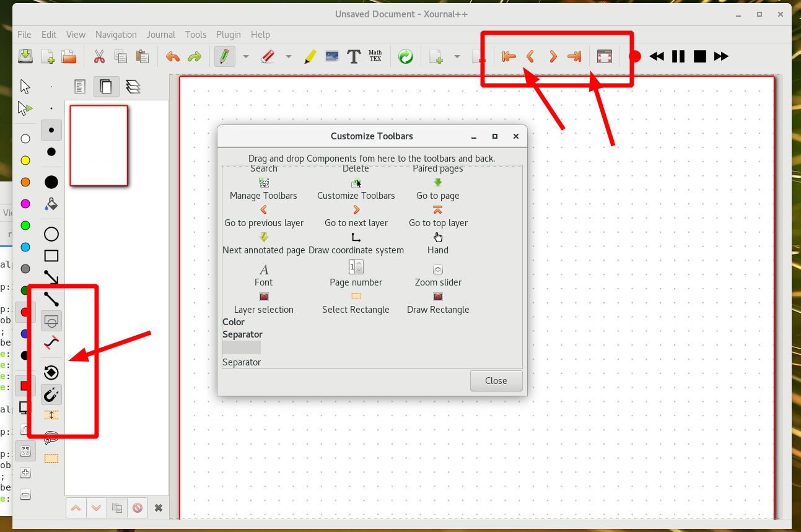Image resolution: width=801 pixels, height=532 pixels.
Task: Toggle Draw Rectangle in left toolbar
Action: 51,256
